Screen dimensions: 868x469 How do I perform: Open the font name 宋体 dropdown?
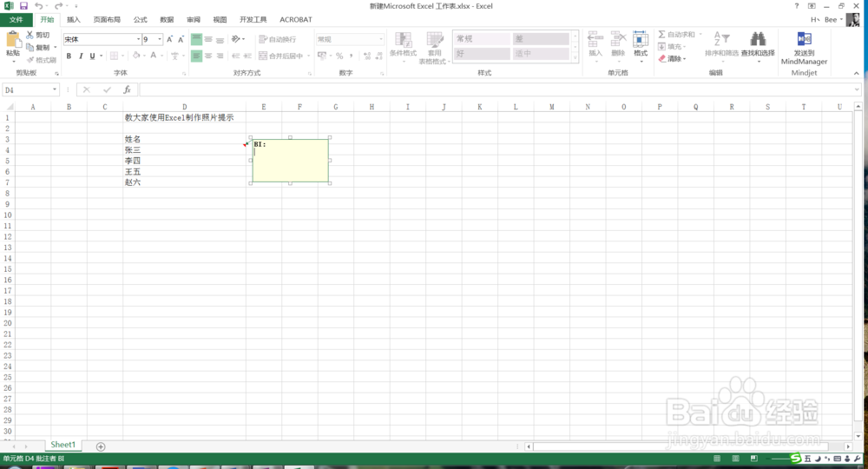coord(138,39)
